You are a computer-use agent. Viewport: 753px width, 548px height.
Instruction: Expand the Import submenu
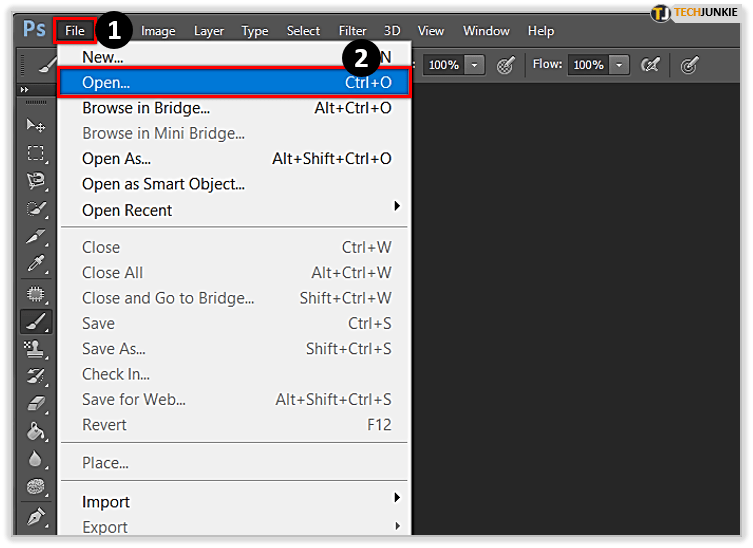click(397, 498)
